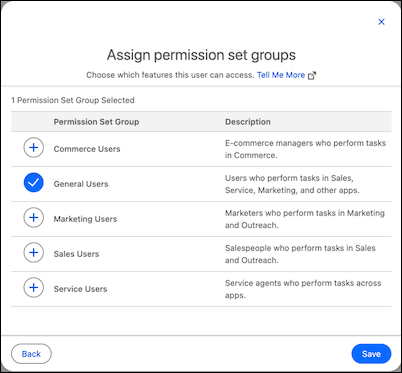Screen dimensions: 402x373
Task: Click the Permission Set Group column header
Action: coord(96,122)
